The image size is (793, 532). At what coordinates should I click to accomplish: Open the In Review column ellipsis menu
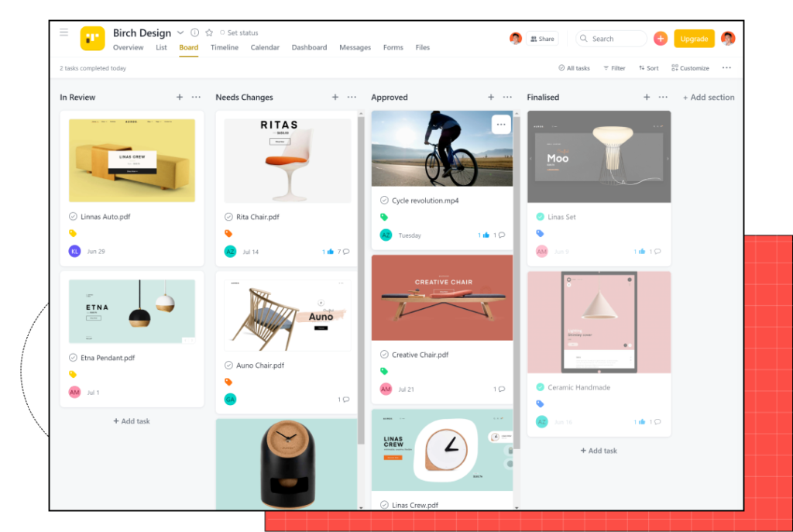pyautogui.click(x=196, y=97)
